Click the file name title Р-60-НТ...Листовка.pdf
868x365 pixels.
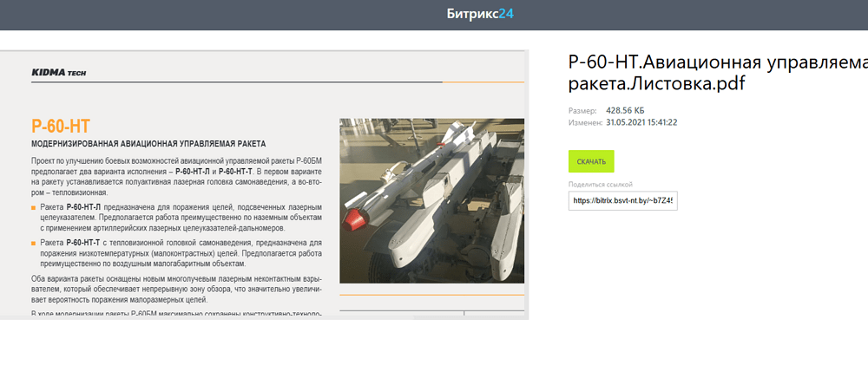pyautogui.click(x=718, y=73)
